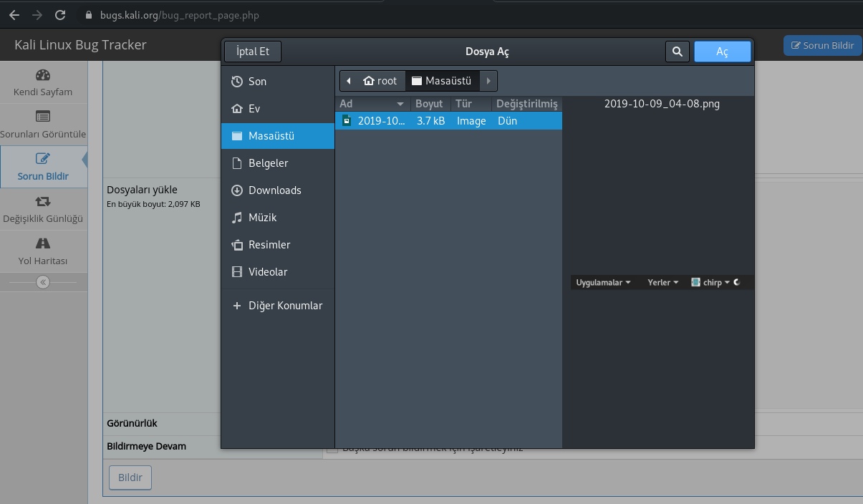Viewport: 863px width, 504px height.
Task: Open the Videolar folder
Action: click(267, 272)
